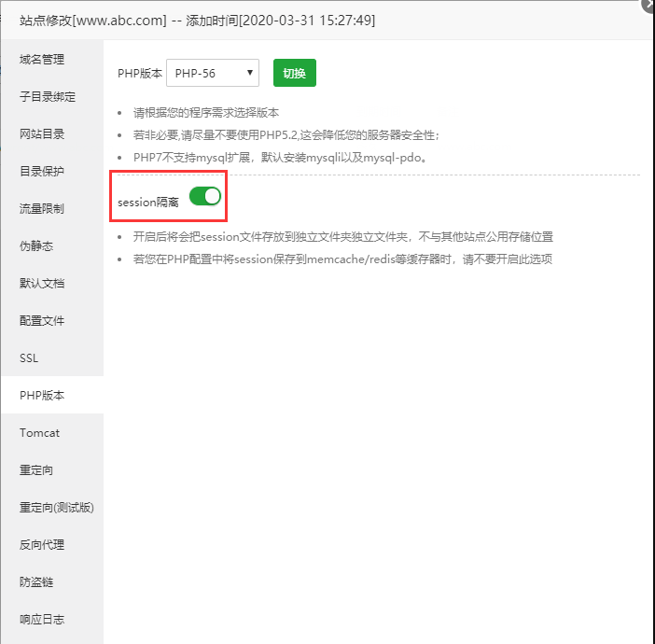The height and width of the screenshot is (644, 655).
Task: Open the 防盗链 tab
Action: click(52, 581)
